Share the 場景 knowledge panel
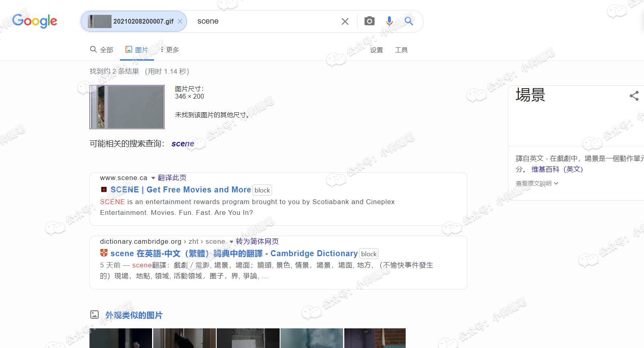 tap(634, 96)
